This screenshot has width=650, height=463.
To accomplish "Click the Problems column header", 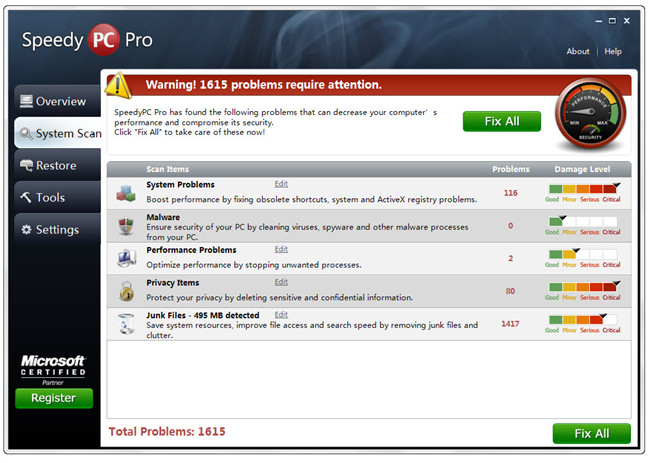I will (511, 169).
